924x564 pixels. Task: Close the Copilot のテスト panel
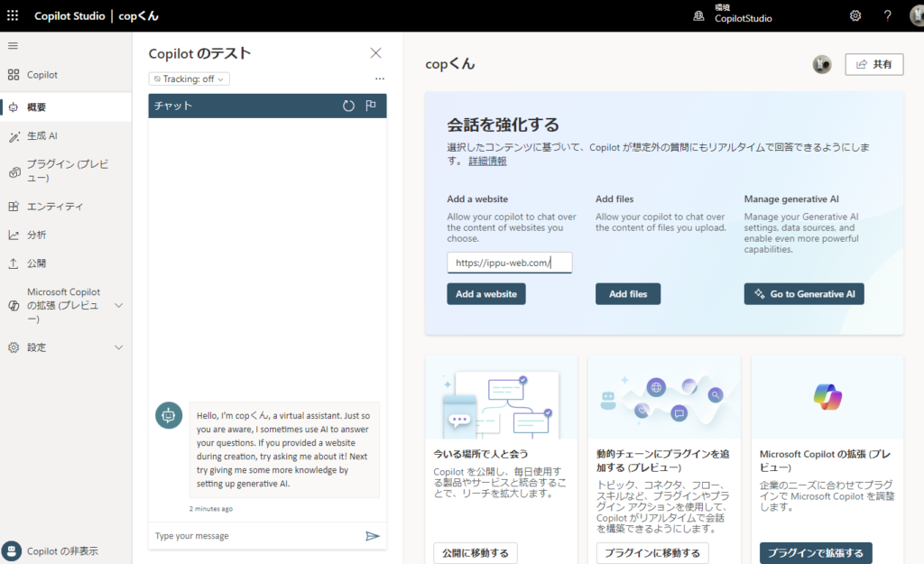[x=375, y=53]
